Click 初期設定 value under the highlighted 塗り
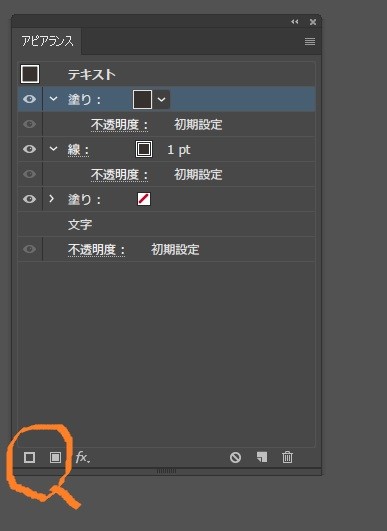The image size is (387, 531). [x=198, y=125]
